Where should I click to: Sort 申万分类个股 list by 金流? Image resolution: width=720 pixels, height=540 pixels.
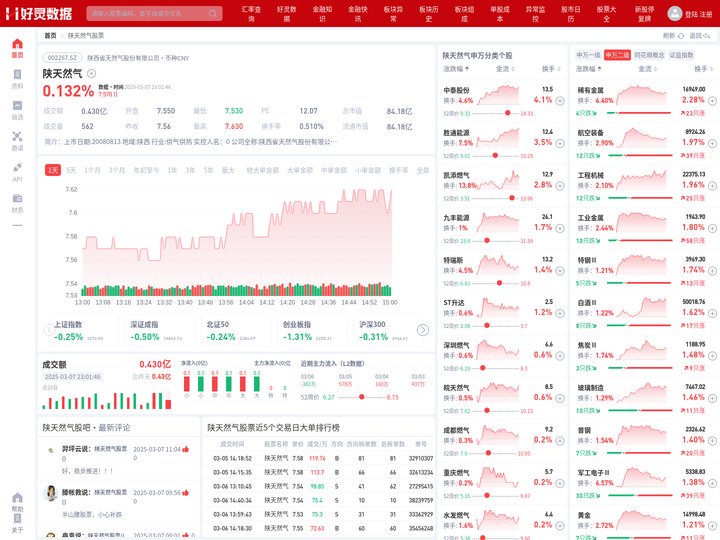pyautogui.click(x=505, y=69)
